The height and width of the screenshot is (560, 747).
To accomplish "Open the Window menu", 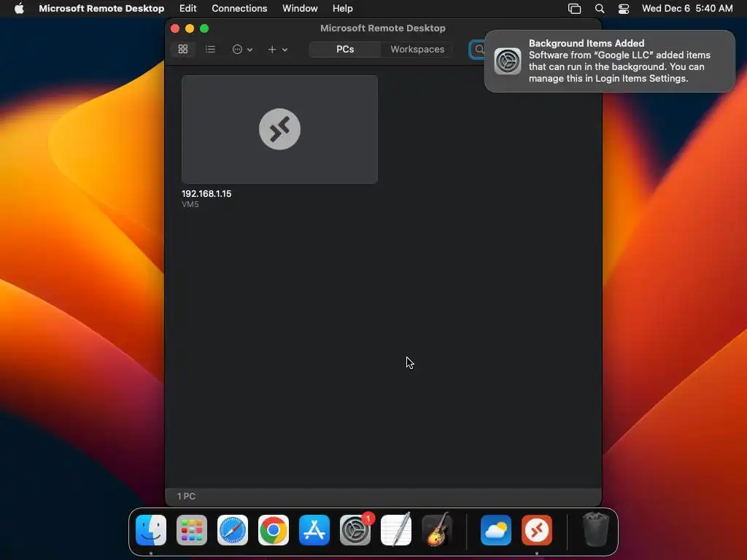I will 300,8.
